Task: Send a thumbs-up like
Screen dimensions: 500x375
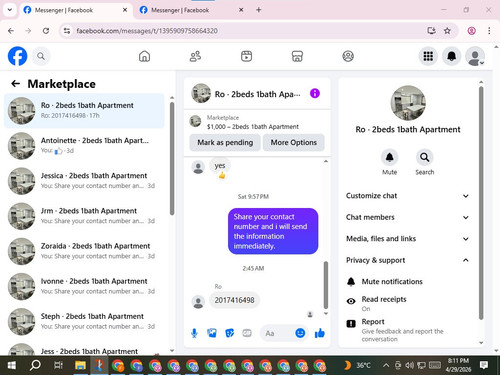Action: tap(320, 333)
